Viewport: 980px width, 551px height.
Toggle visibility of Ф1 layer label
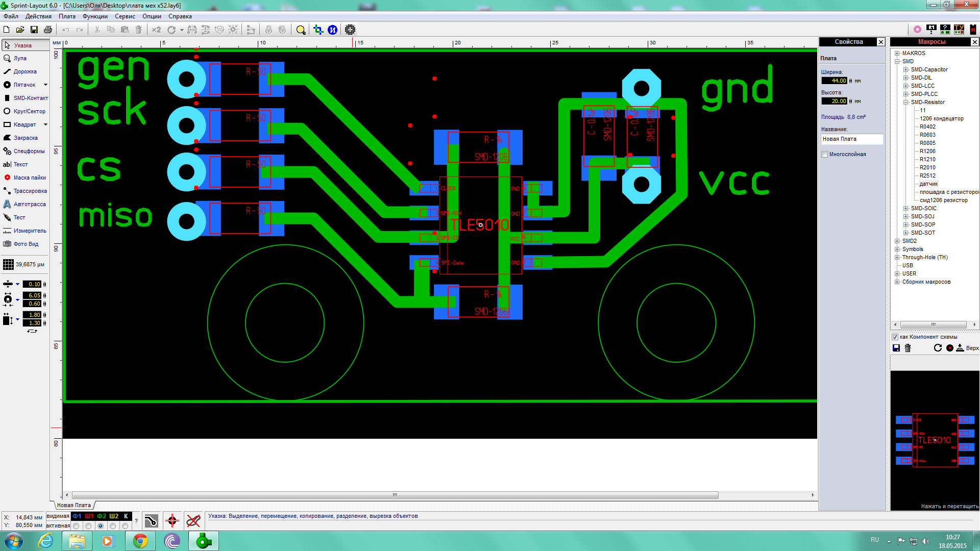77,516
